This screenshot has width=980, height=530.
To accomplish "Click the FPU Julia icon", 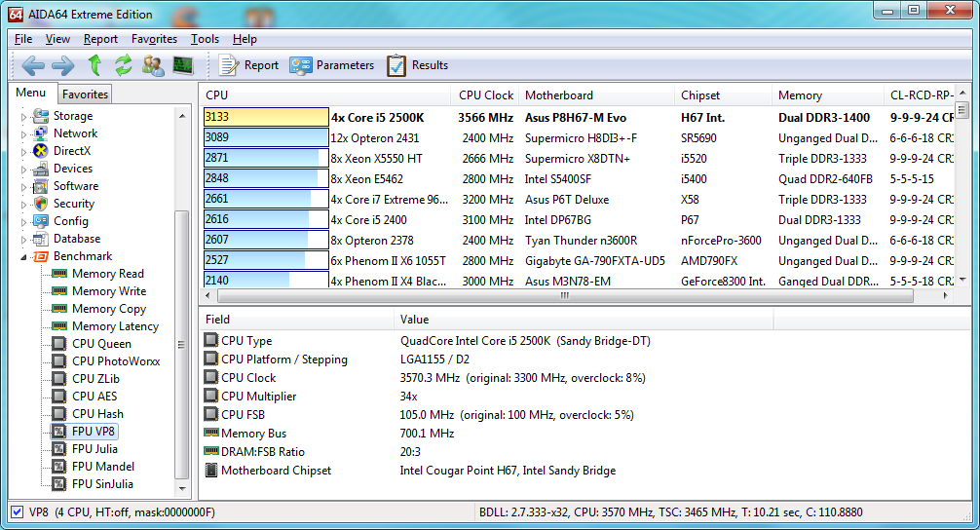I will tap(59, 448).
